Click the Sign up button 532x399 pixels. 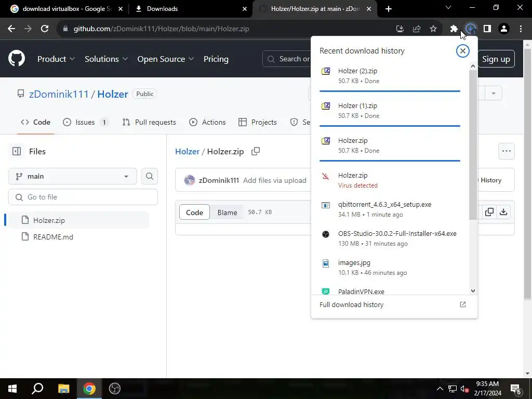[x=496, y=59]
